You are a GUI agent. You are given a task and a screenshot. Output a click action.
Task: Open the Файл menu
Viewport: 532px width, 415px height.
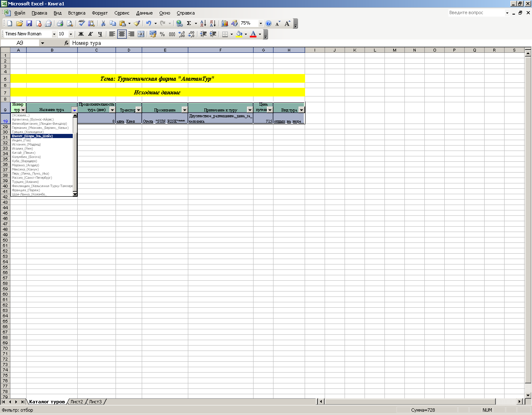20,13
